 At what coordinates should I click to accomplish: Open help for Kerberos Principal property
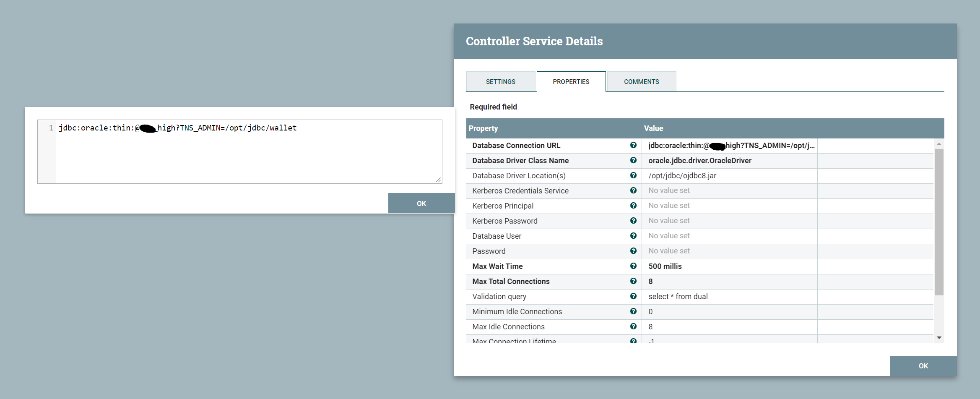[633, 206]
